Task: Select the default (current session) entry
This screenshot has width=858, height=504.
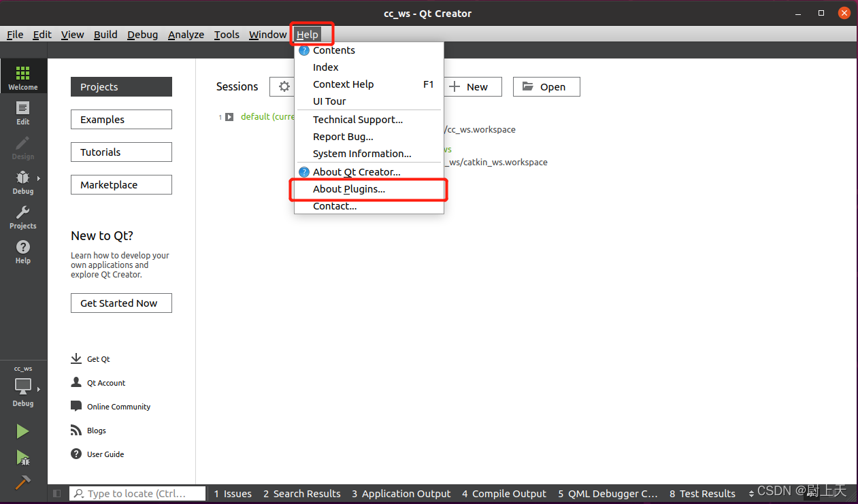Action: click(x=267, y=117)
